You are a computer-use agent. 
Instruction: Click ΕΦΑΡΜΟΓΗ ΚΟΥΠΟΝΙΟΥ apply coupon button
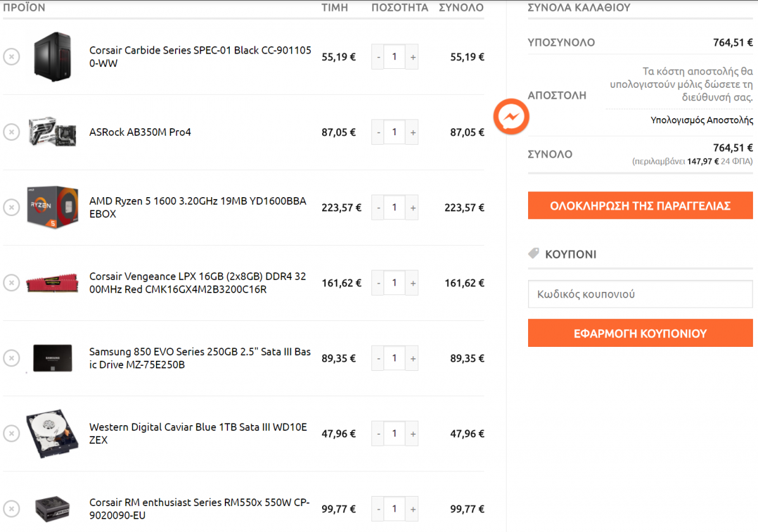tap(641, 333)
